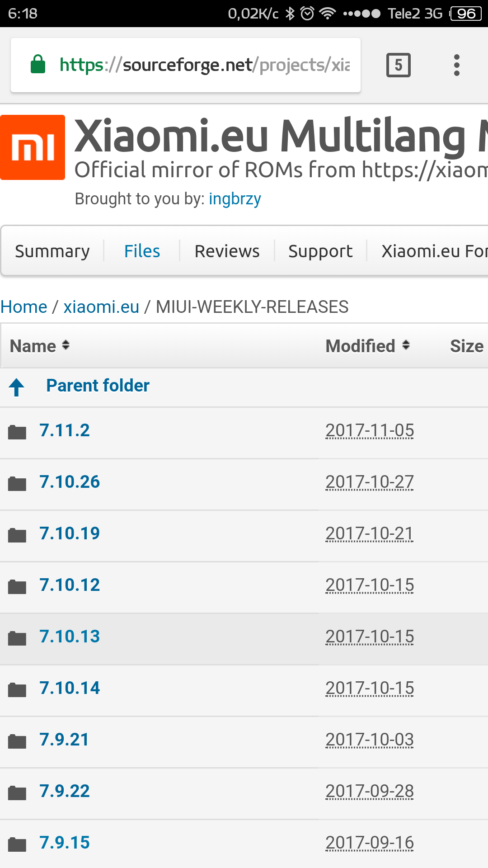Go to Home in the breadcrumb

point(23,307)
